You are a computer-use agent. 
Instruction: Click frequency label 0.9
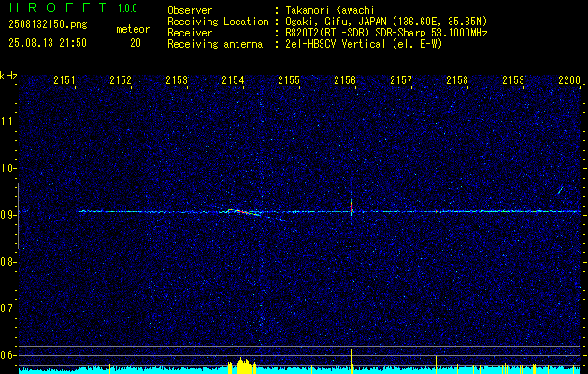(7, 215)
